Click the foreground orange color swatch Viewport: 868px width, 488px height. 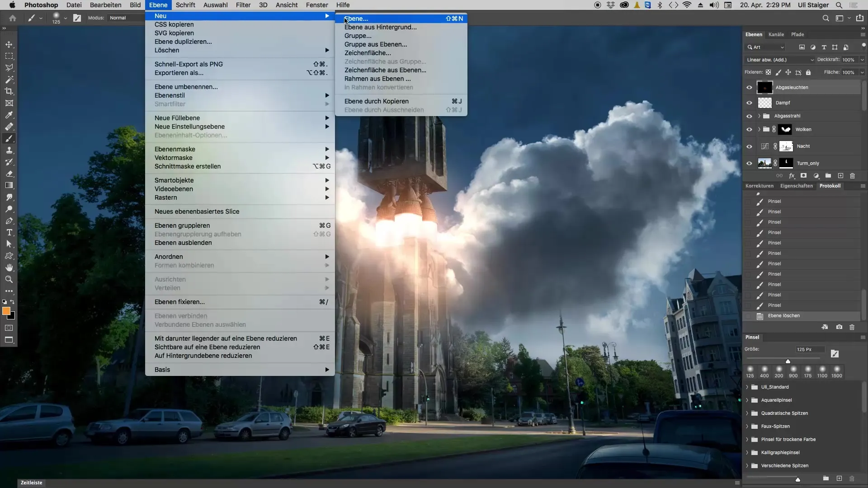[6, 311]
